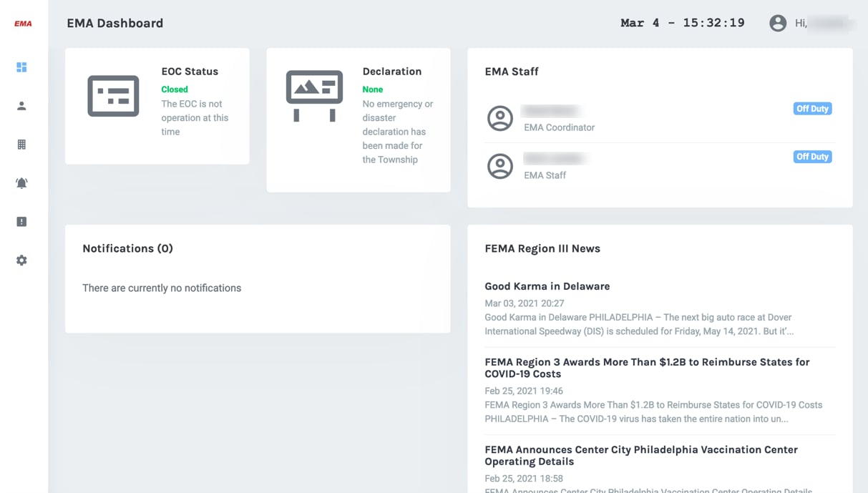Open the building grid icon in sidebar
The width and height of the screenshot is (868, 493).
pyautogui.click(x=21, y=145)
